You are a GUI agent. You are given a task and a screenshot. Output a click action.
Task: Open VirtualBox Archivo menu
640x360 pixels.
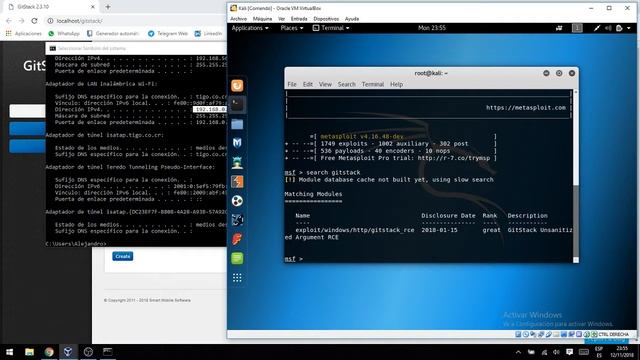click(238, 19)
